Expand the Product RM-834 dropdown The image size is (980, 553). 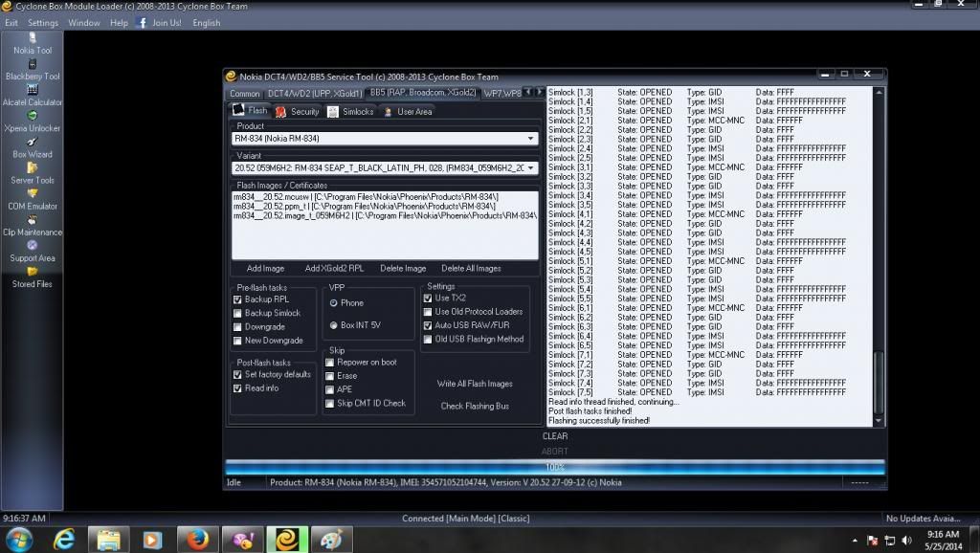click(x=531, y=139)
